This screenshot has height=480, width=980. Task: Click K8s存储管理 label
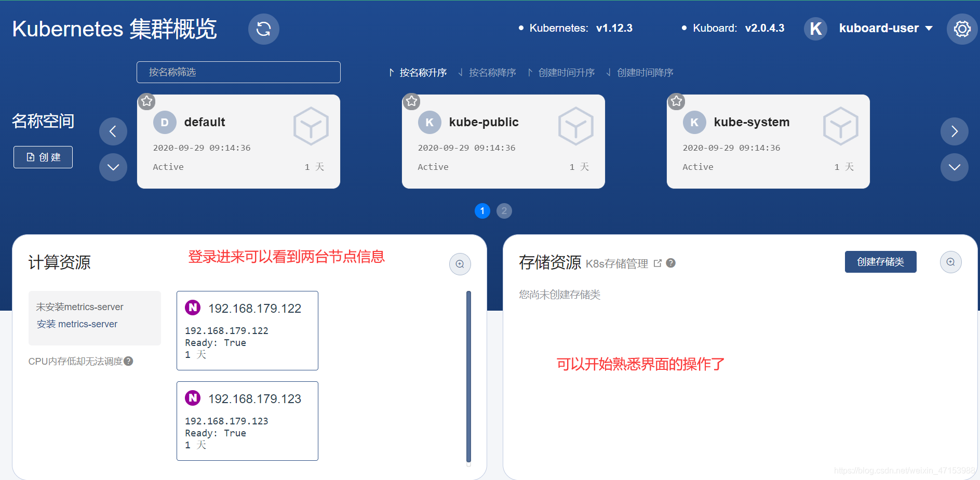617,263
